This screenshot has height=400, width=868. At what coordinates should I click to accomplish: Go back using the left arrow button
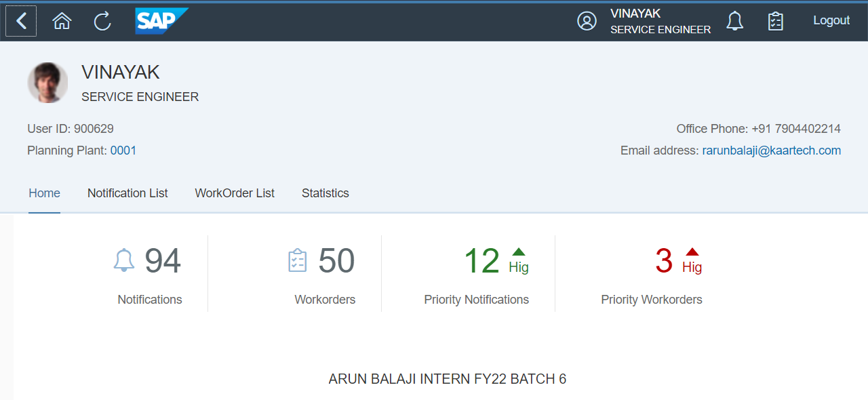pos(20,20)
